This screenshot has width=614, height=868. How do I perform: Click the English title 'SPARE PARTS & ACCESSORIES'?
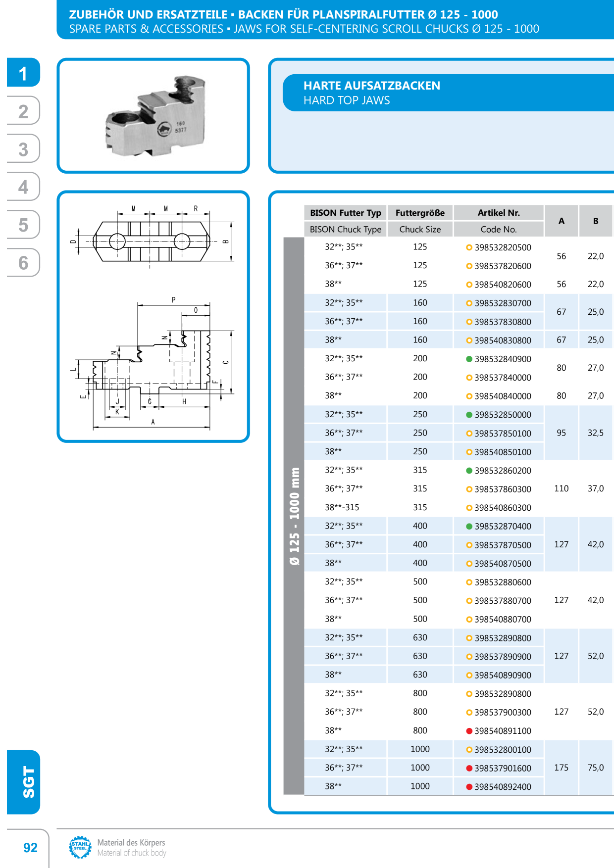tap(146, 29)
